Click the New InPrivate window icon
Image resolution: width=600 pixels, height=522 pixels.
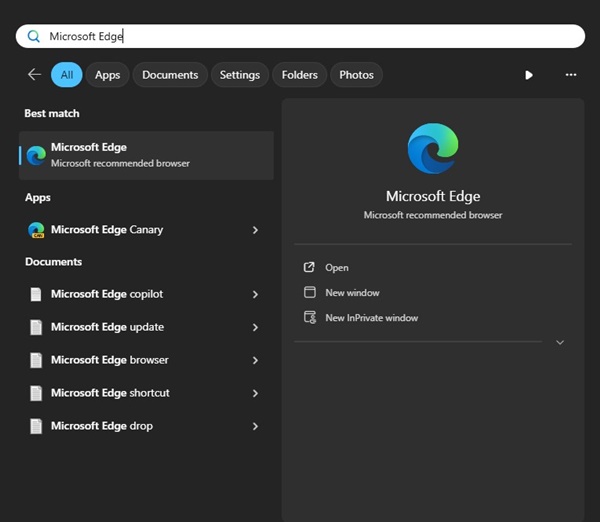tap(310, 317)
